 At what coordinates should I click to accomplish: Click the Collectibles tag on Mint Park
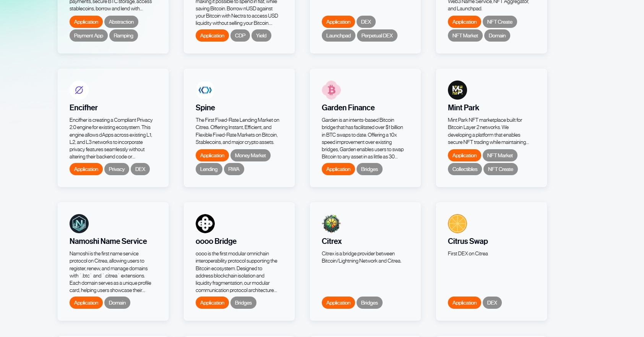pos(465,169)
